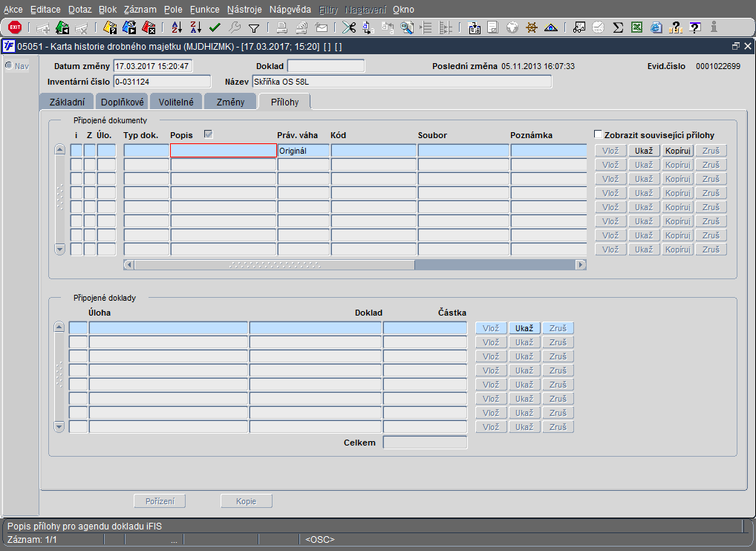Open the Excel export icon
The width and height of the screenshot is (756, 551).
636,27
